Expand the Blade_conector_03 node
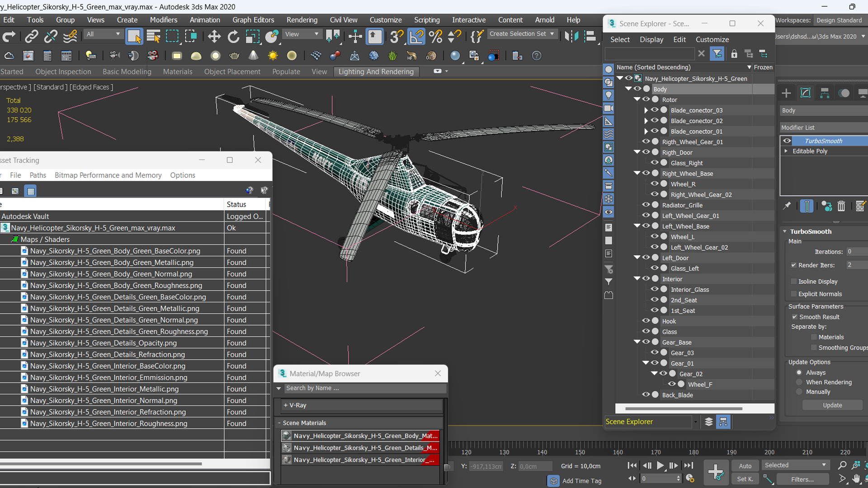This screenshot has width=868, height=488. tap(646, 110)
